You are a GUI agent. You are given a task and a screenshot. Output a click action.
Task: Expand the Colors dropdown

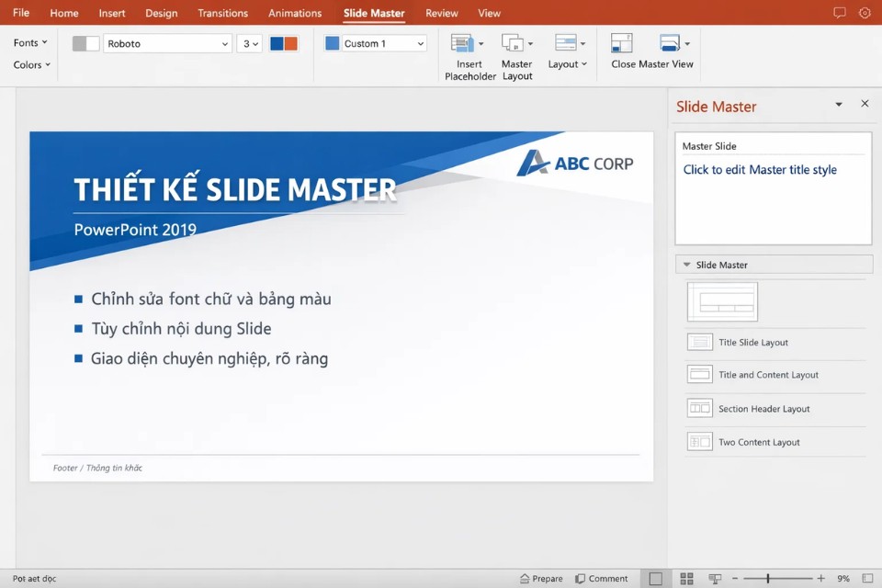click(30, 64)
